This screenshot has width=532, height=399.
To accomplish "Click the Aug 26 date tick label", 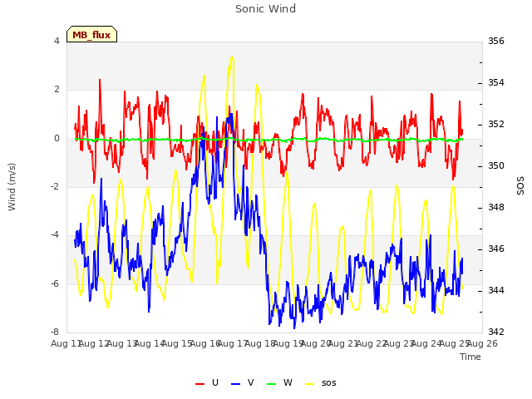I will [482, 343].
